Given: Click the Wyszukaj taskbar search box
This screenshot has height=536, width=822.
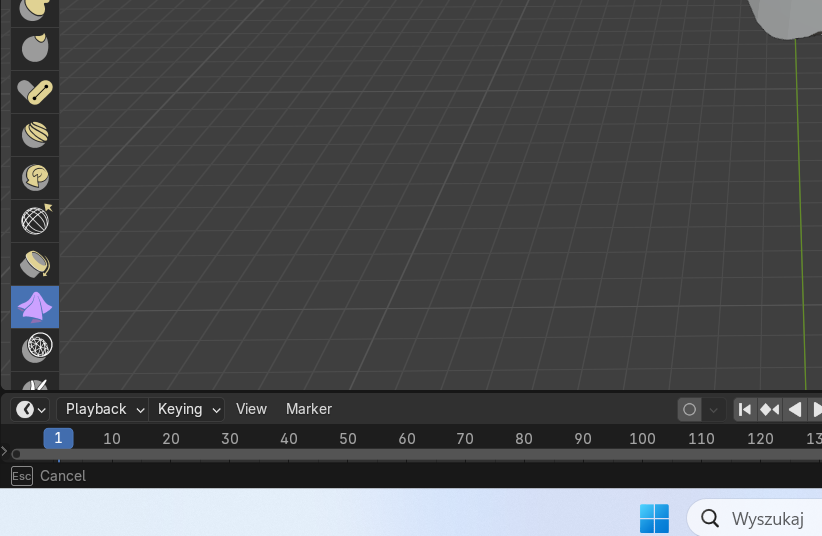Looking at the screenshot, I should tap(755, 518).
